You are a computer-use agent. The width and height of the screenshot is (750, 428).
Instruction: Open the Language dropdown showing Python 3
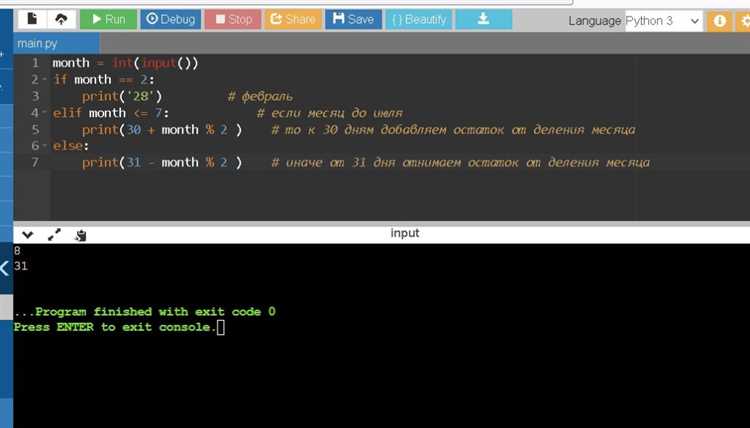coord(663,21)
